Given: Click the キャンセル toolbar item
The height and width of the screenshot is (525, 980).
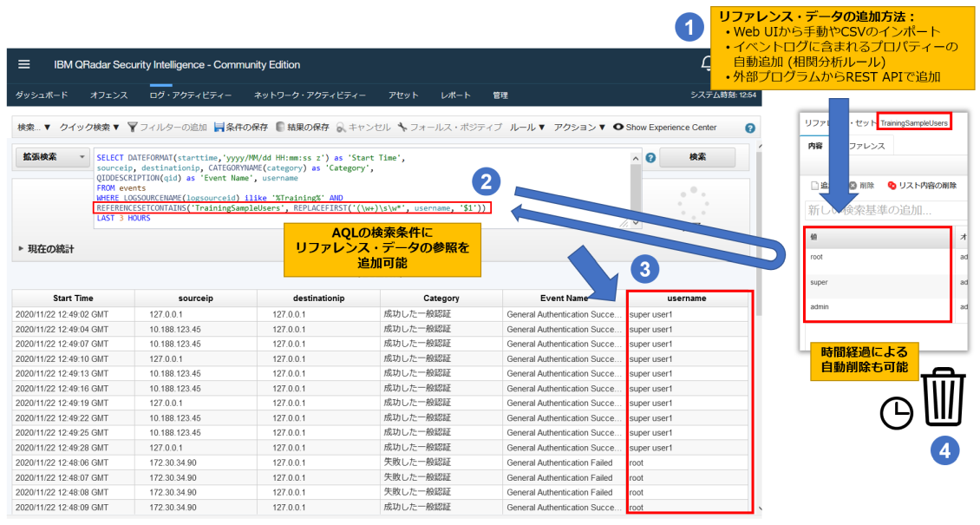Looking at the screenshot, I should 363,127.
